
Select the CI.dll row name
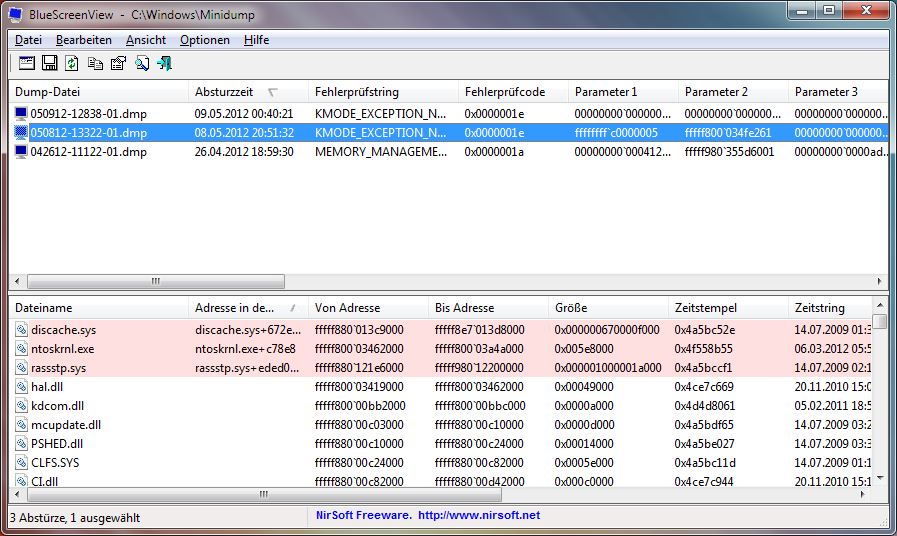click(x=45, y=482)
